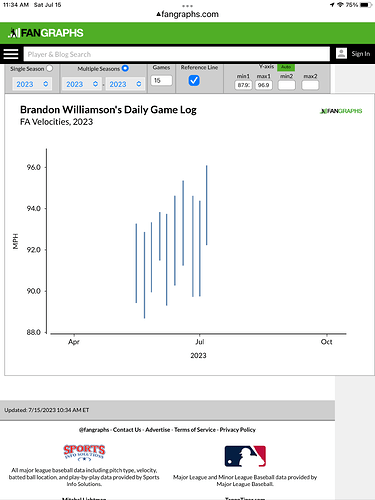
Task: Open the Multiple Seasons start year dropdown
Action: (x=82, y=84)
